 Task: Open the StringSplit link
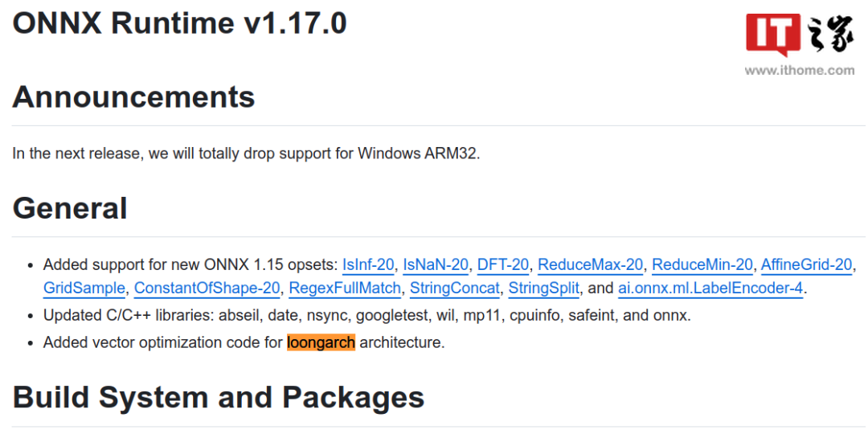pos(544,288)
